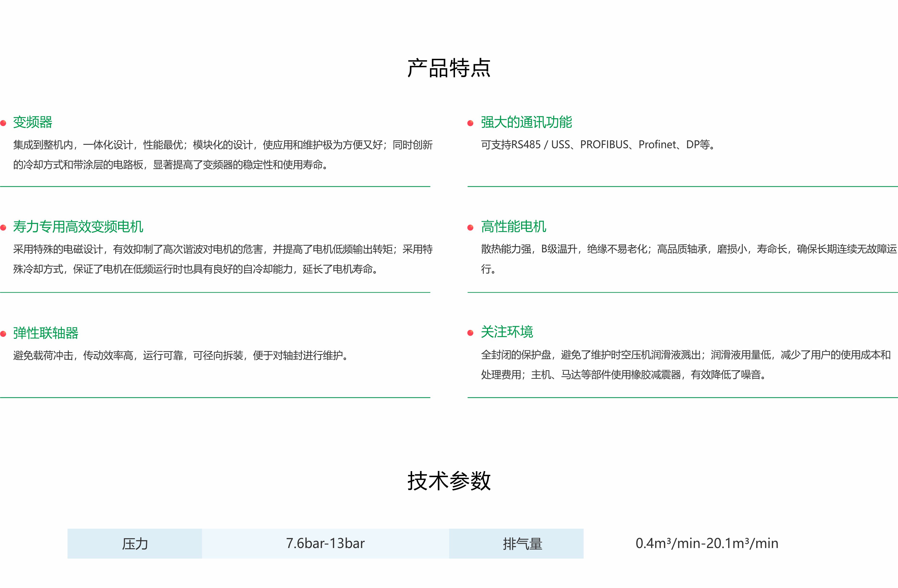Click the 排气量 table header cell

tap(522, 543)
